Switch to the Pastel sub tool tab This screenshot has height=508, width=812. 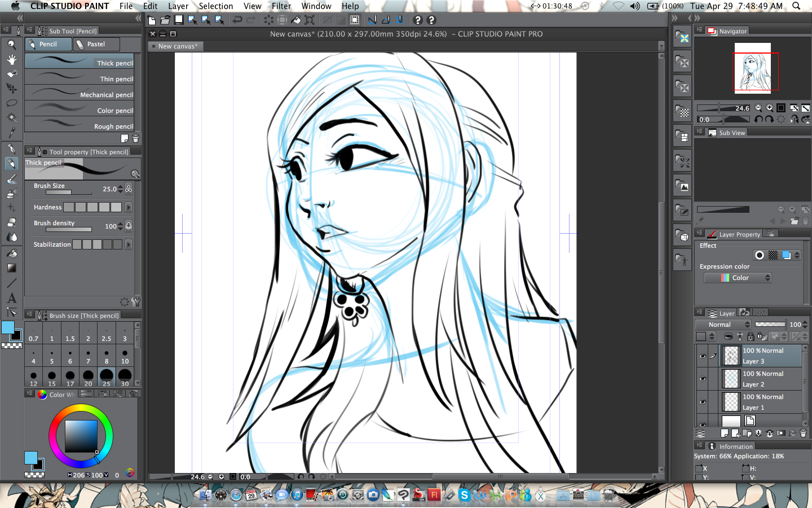(96, 44)
